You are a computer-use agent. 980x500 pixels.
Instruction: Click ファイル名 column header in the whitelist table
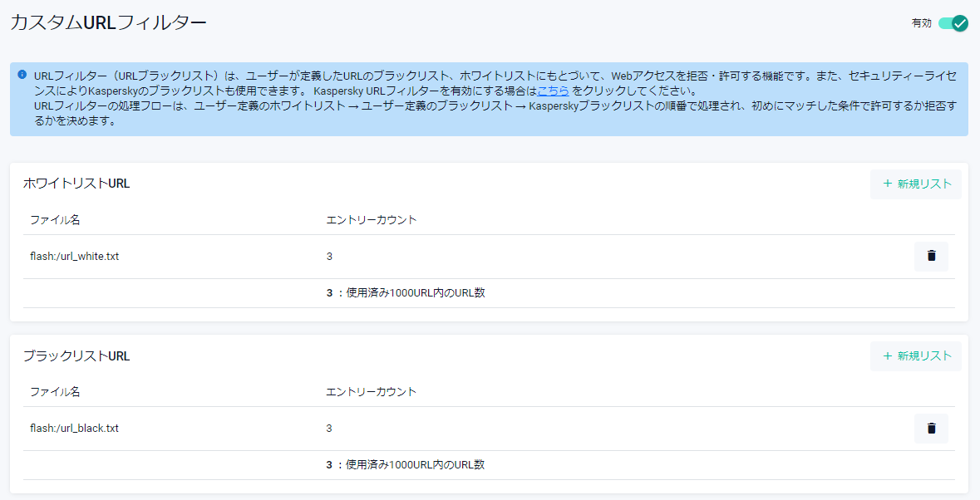55,220
